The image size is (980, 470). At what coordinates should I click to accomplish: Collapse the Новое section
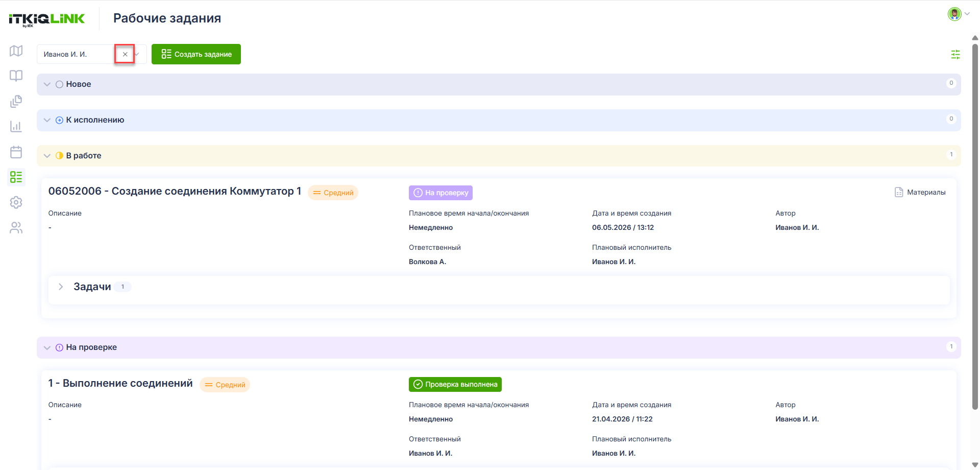[47, 84]
